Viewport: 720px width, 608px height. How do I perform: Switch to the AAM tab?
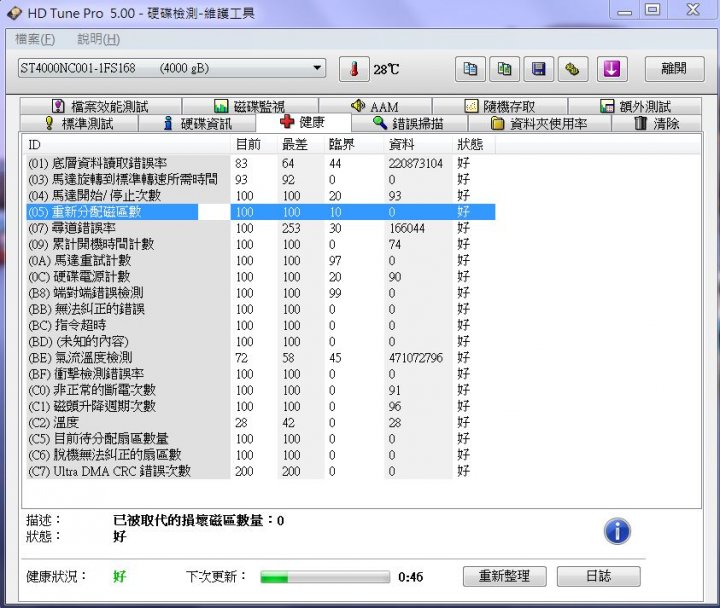pyautogui.click(x=375, y=107)
